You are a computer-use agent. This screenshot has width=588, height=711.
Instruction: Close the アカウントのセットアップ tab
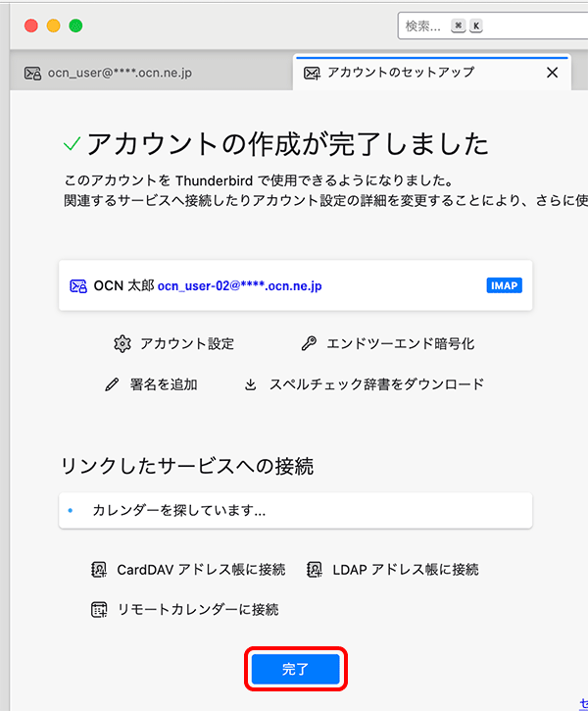pyautogui.click(x=552, y=73)
